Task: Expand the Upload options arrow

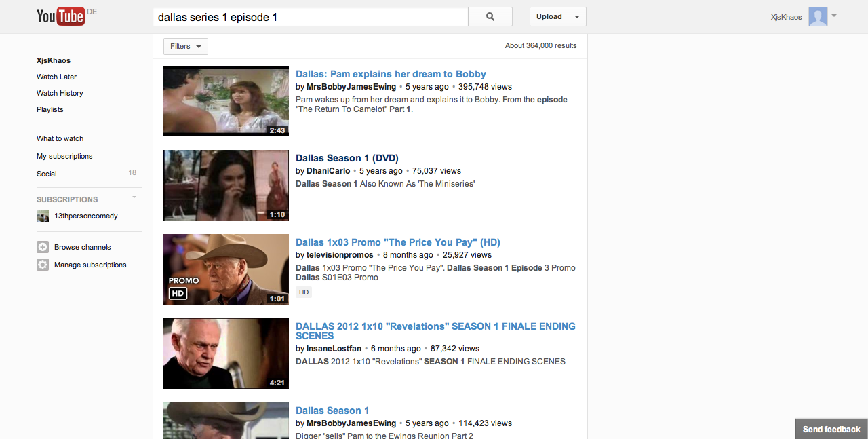Action: [x=577, y=17]
